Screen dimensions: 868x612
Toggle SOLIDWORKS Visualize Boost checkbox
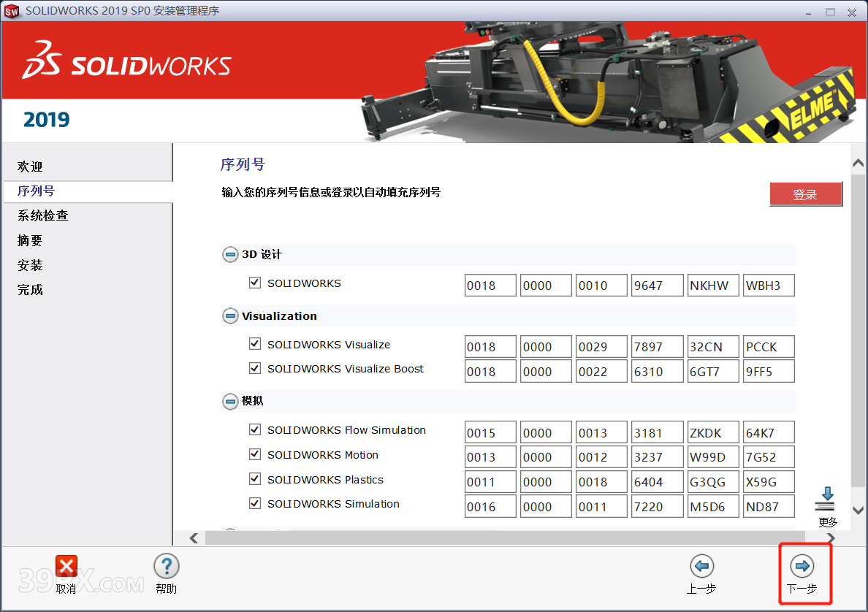(255, 369)
